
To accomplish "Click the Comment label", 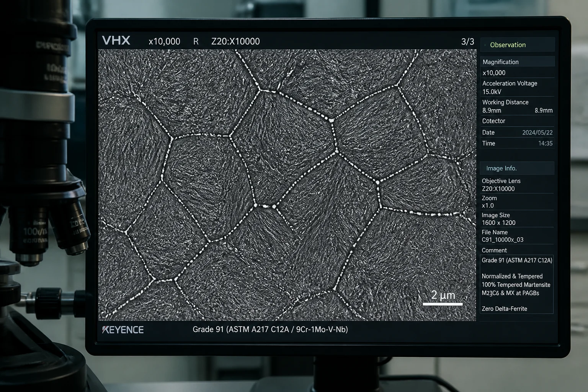I will (x=494, y=250).
